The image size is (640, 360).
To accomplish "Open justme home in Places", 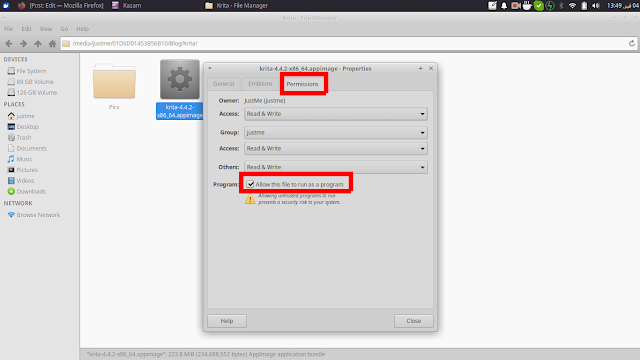I will click(21, 116).
